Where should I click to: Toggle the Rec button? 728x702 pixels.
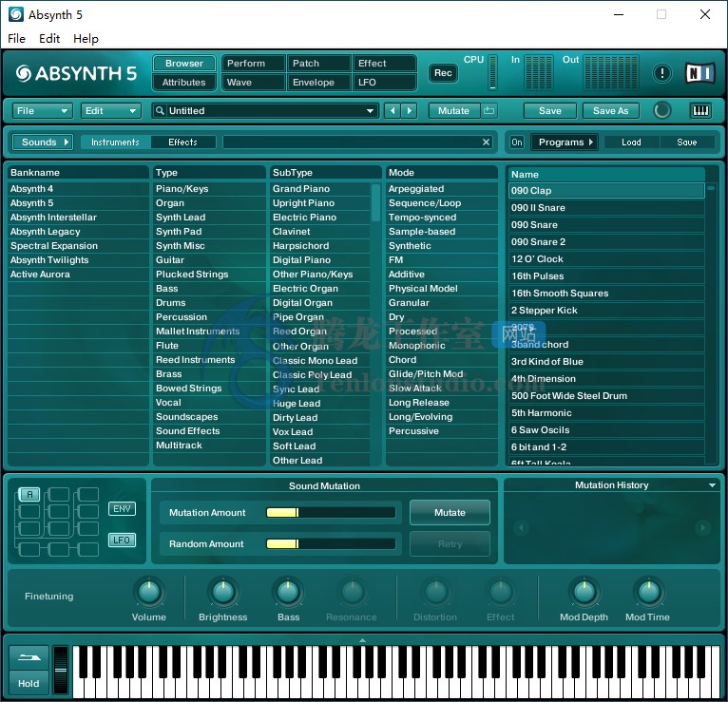[443, 73]
